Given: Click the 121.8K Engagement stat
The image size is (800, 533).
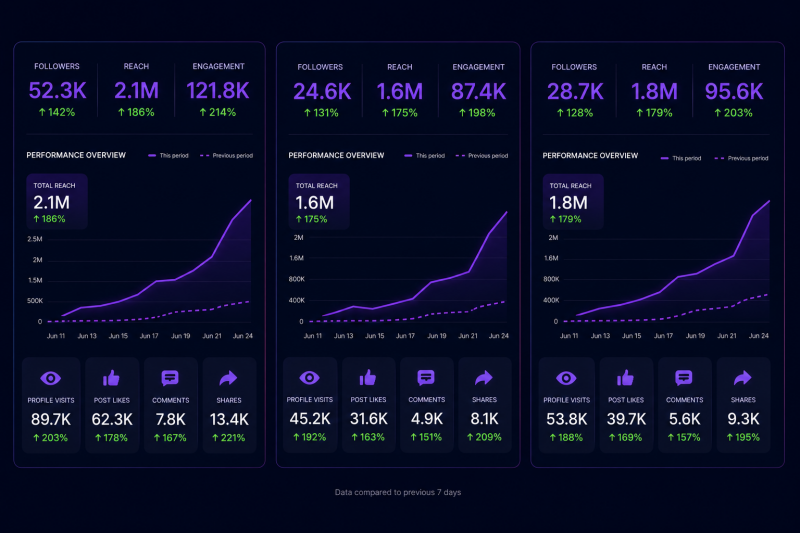Looking at the screenshot, I should point(218,90).
